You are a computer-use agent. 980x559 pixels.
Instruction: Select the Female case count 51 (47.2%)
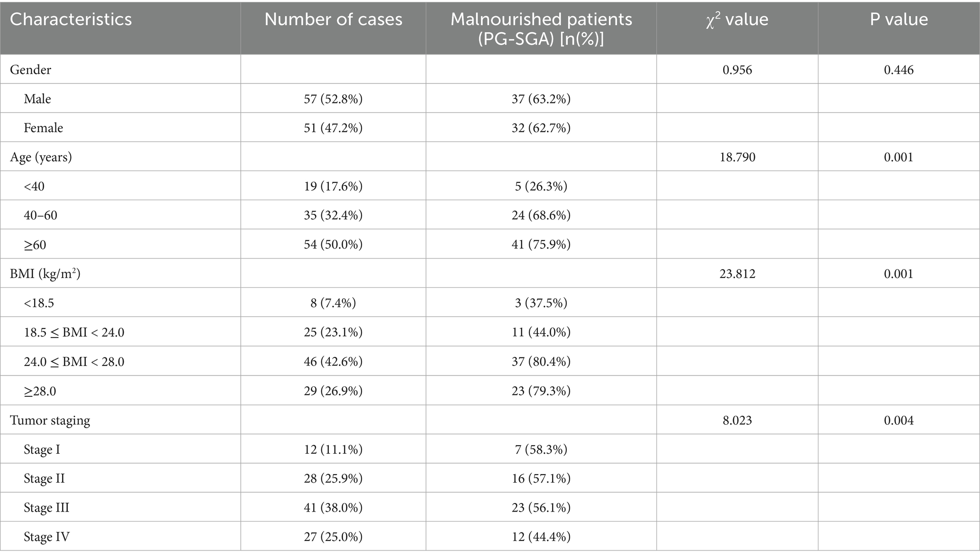[333, 128]
